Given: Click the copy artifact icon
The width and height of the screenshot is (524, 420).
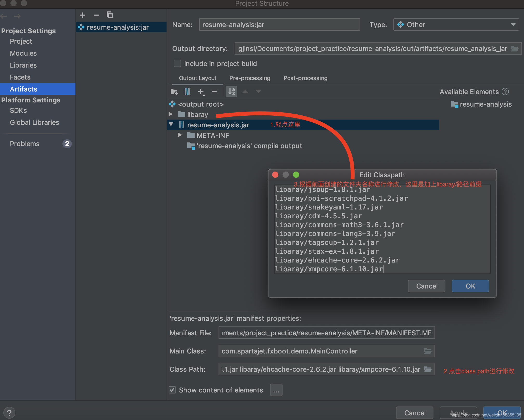Looking at the screenshot, I should pyautogui.click(x=110, y=15).
